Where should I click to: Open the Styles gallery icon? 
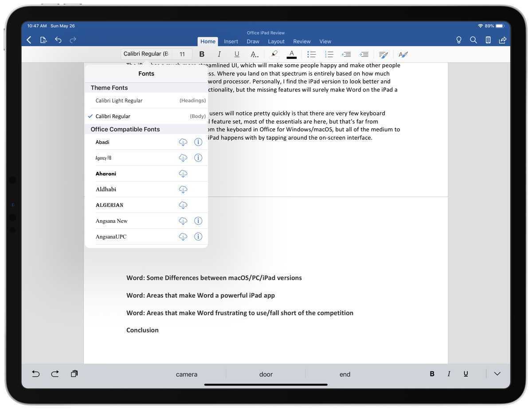(x=403, y=55)
